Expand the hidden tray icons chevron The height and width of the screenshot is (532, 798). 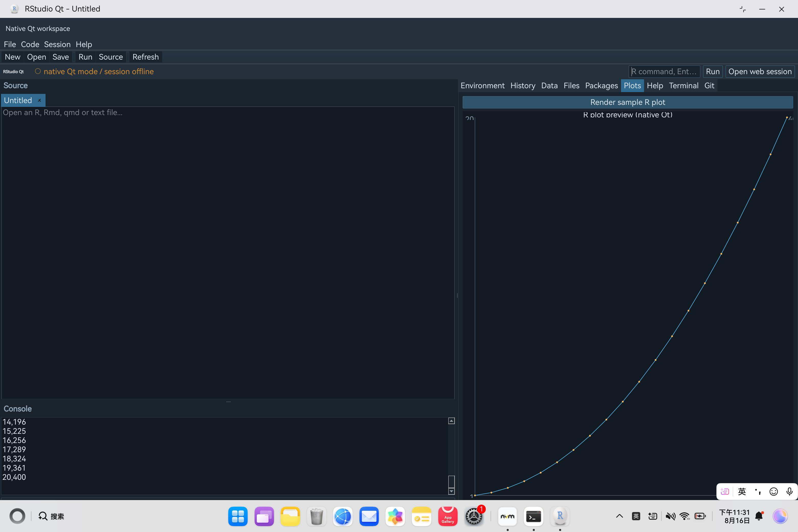point(619,516)
